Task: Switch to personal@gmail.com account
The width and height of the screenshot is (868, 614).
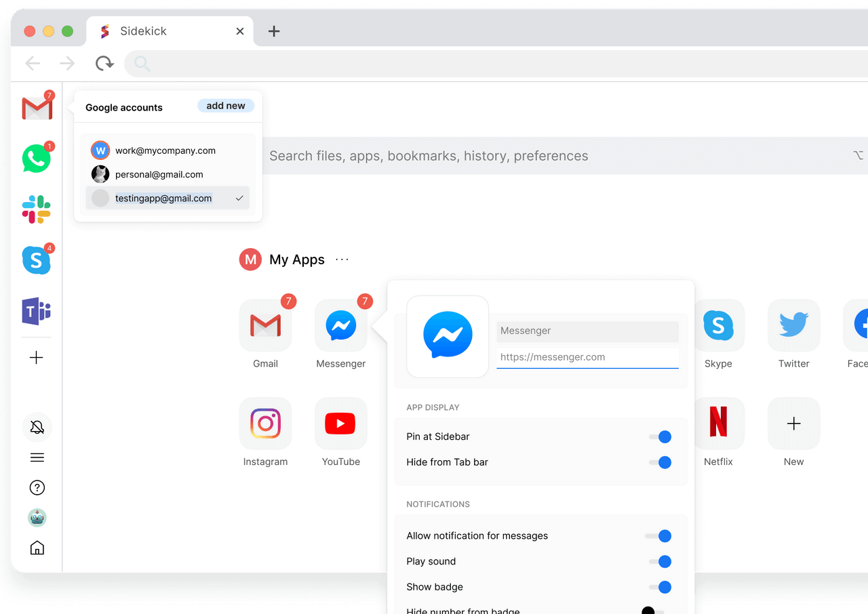Action: [167, 174]
